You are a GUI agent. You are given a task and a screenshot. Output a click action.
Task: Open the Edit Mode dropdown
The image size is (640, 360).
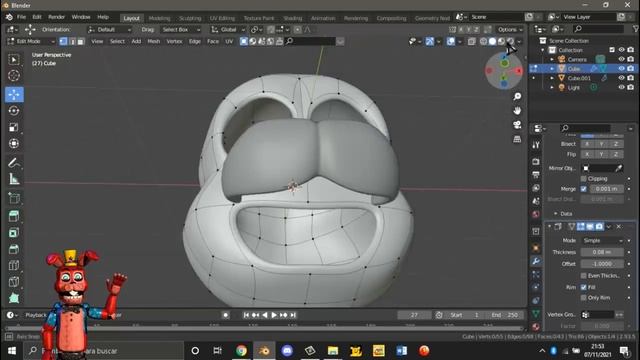(x=31, y=41)
